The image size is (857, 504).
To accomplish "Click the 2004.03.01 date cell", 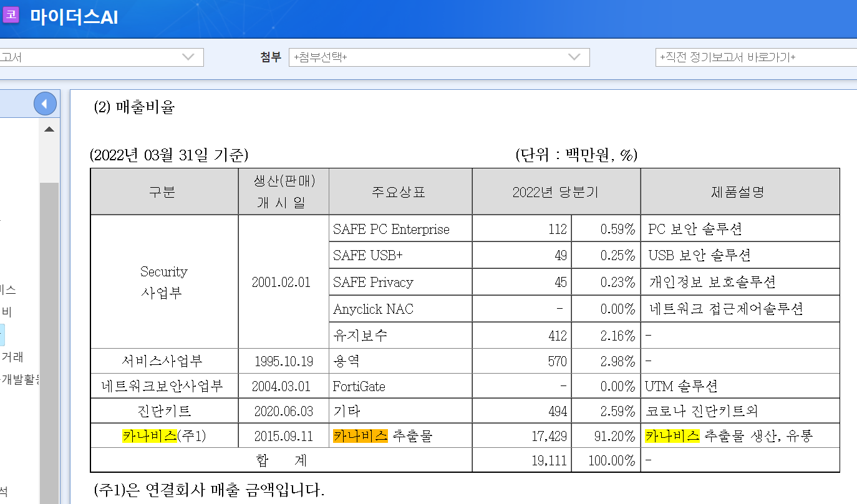I will tap(284, 386).
